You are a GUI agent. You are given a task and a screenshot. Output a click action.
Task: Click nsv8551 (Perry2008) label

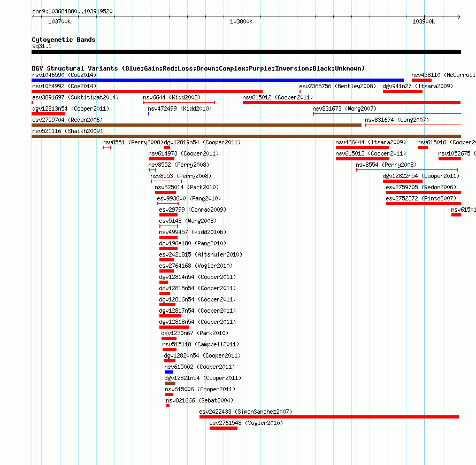tap(133, 142)
